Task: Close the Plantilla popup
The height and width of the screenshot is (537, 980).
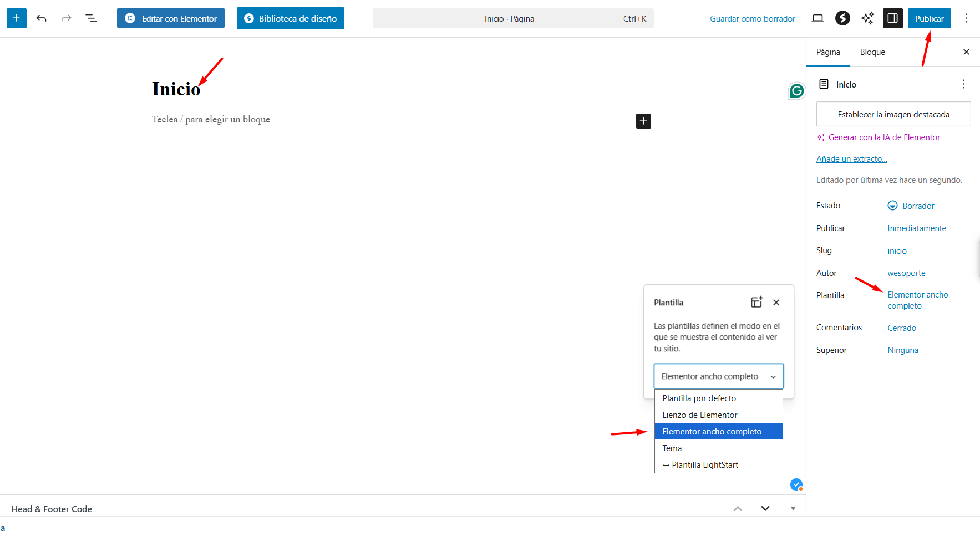Action: (x=776, y=302)
